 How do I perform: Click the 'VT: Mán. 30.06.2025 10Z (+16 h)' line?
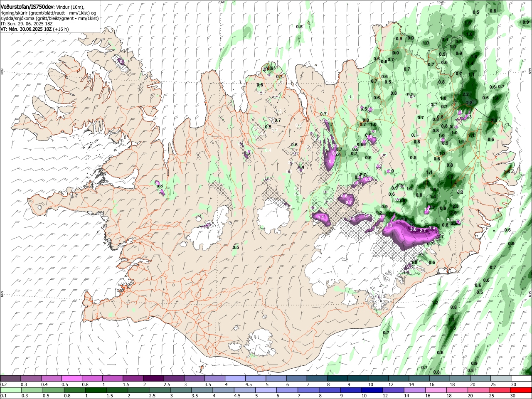[x=34, y=29]
